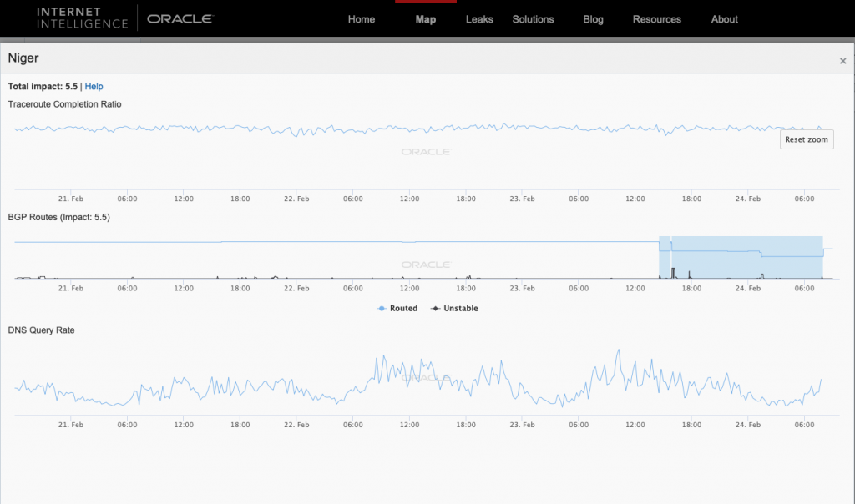855x504 pixels.
Task: Click the Oracle logo in header
Action: point(179,18)
